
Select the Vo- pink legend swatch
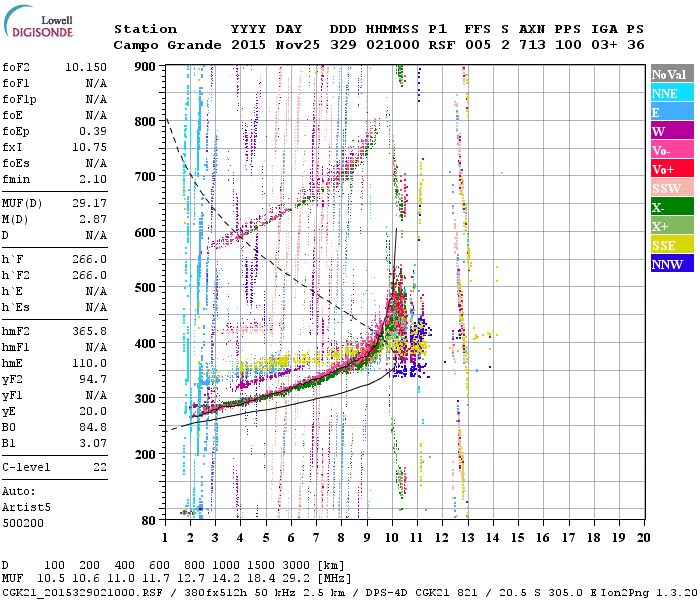point(672,150)
